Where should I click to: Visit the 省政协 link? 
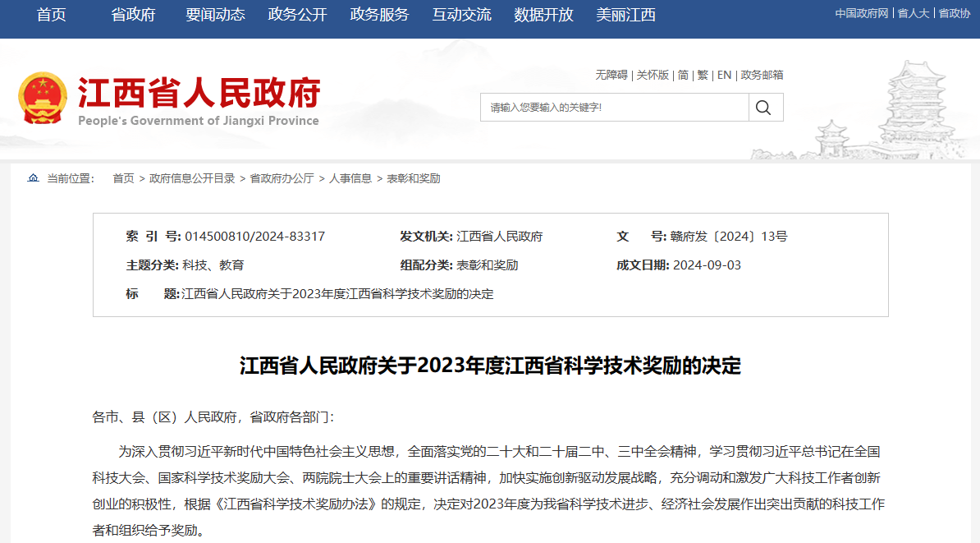point(955,12)
